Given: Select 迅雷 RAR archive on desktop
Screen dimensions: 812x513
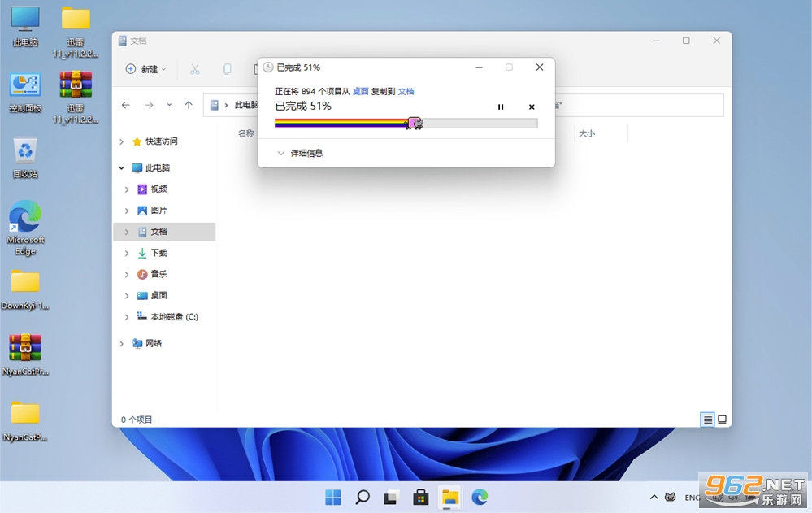Looking at the screenshot, I should pyautogui.click(x=76, y=97).
